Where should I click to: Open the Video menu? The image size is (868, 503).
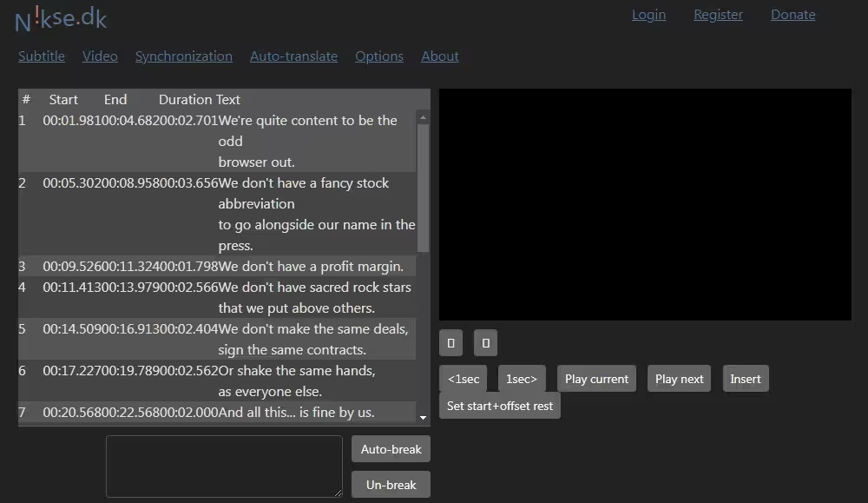click(100, 56)
